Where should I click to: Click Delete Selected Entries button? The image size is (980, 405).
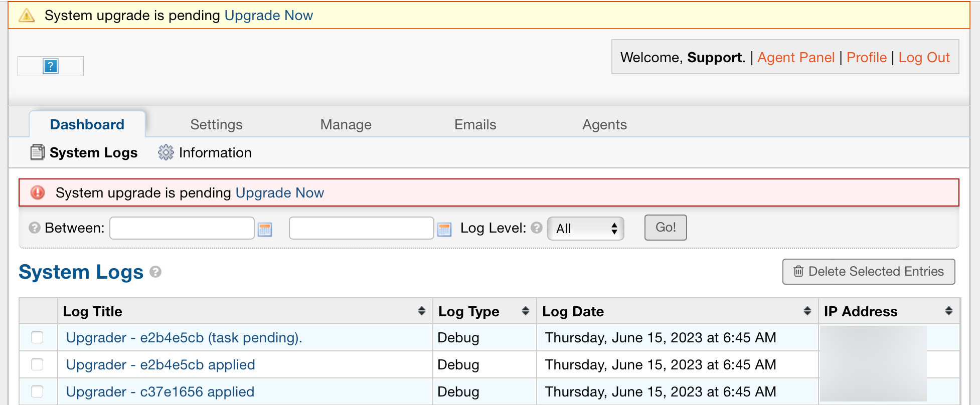(868, 272)
